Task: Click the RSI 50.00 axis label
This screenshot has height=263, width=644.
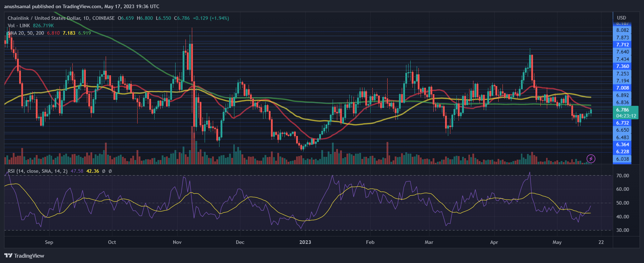Action: click(x=623, y=203)
